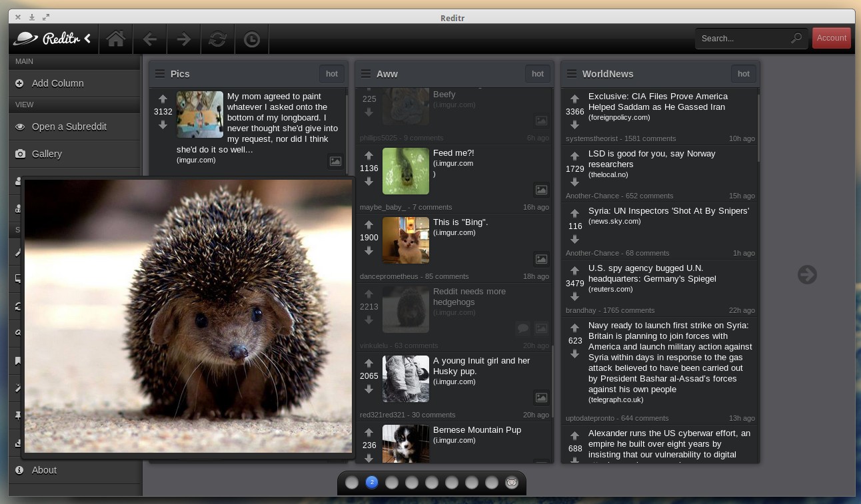Image resolution: width=861 pixels, height=504 pixels.
Task: Collapse sidebar via the Reditr logo chevron
Action: pyautogui.click(x=87, y=39)
